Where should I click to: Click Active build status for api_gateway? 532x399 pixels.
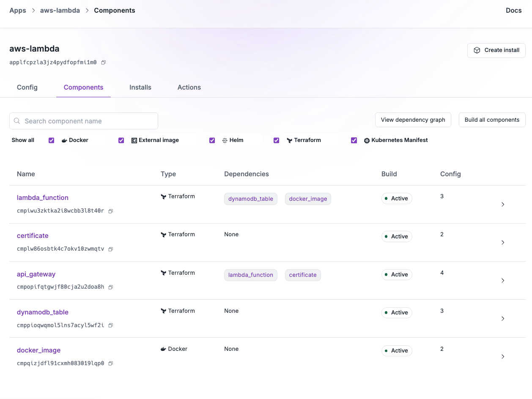[x=397, y=274]
